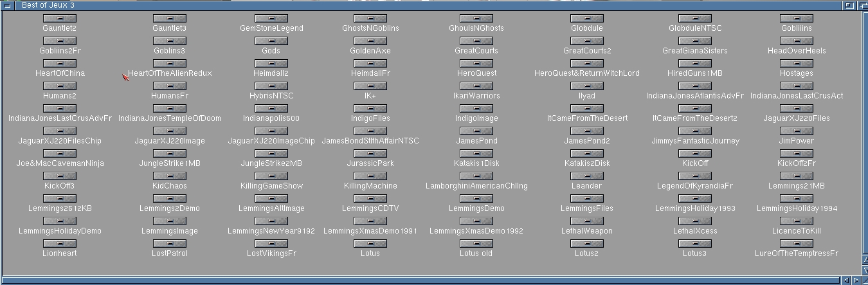
Task: Select the Ilyad drawer icon
Action: click(x=587, y=86)
